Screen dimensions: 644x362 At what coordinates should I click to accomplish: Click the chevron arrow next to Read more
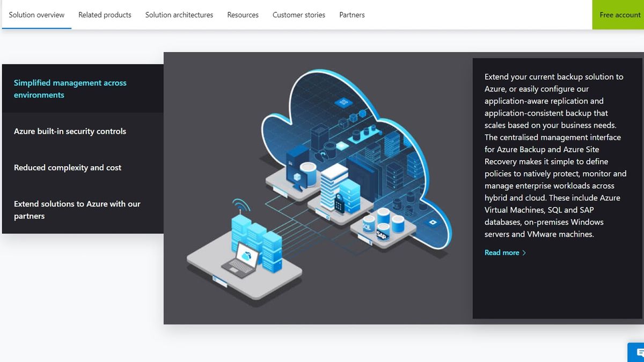(x=524, y=252)
